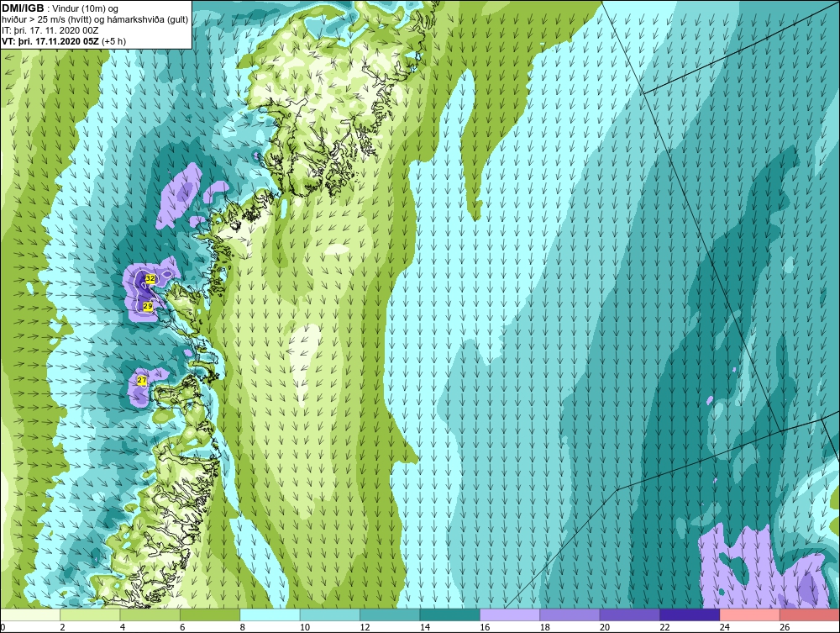Select the 4–6 m/s legend color swatch

150,615
